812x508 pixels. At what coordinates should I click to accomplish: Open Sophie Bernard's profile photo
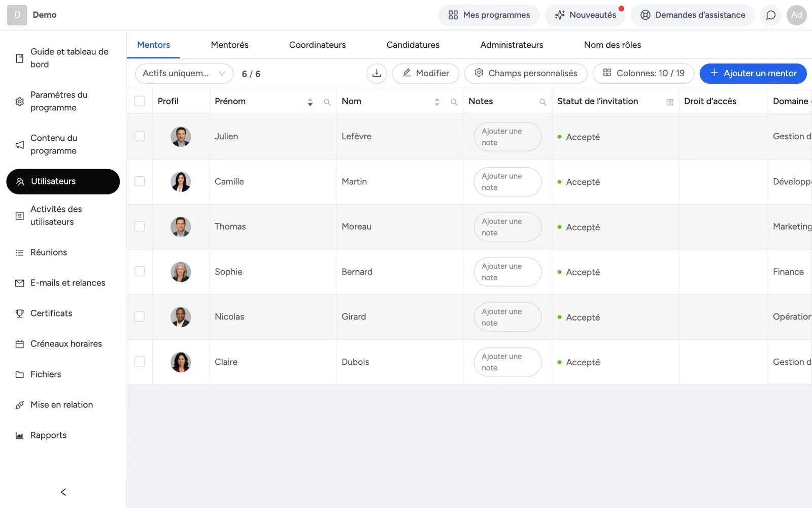click(x=181, y=272)
